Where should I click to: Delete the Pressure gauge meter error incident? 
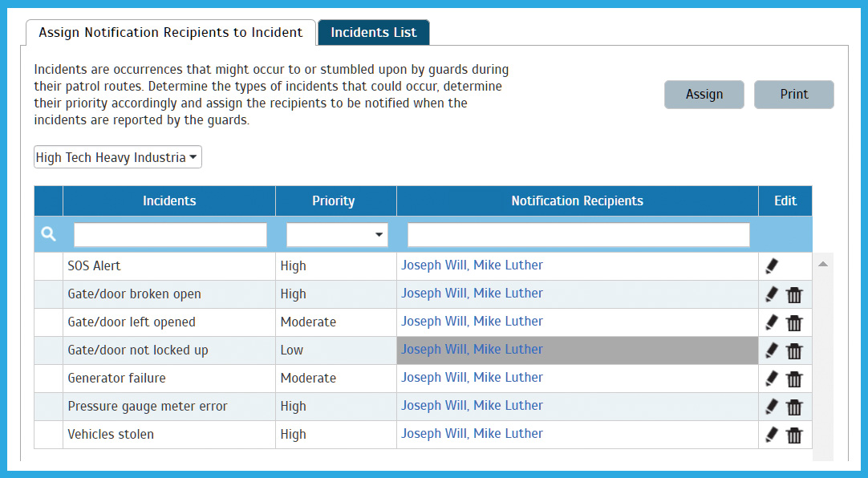(x=794, y=407)
